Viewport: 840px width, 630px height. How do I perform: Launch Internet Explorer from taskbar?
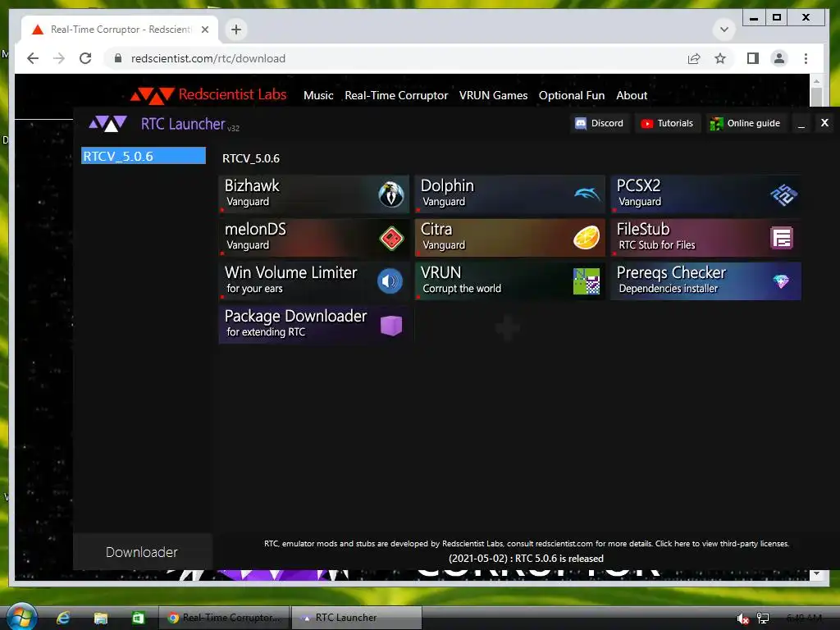63,618
